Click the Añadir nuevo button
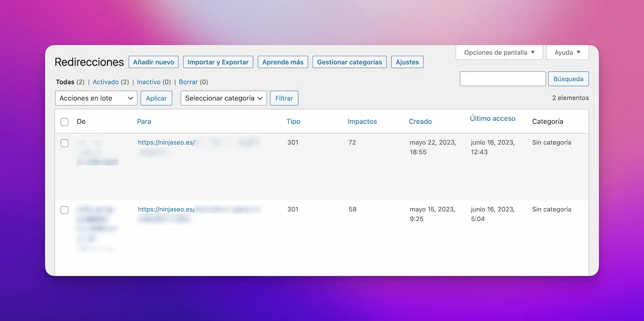Viewport: 644px width, 321px height. (153, 62)
